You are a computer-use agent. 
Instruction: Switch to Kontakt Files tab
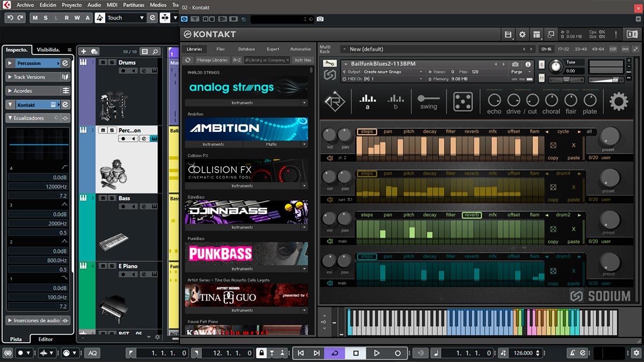click(221, 49)
